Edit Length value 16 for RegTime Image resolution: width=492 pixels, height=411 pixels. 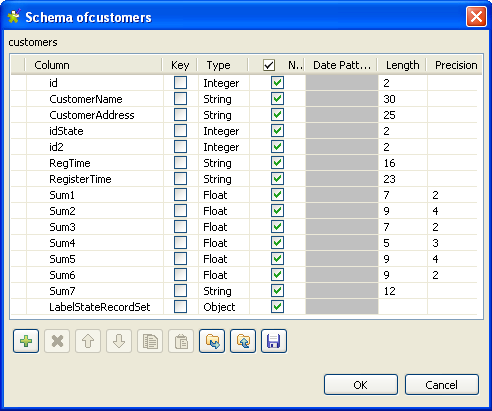[403, 163]
